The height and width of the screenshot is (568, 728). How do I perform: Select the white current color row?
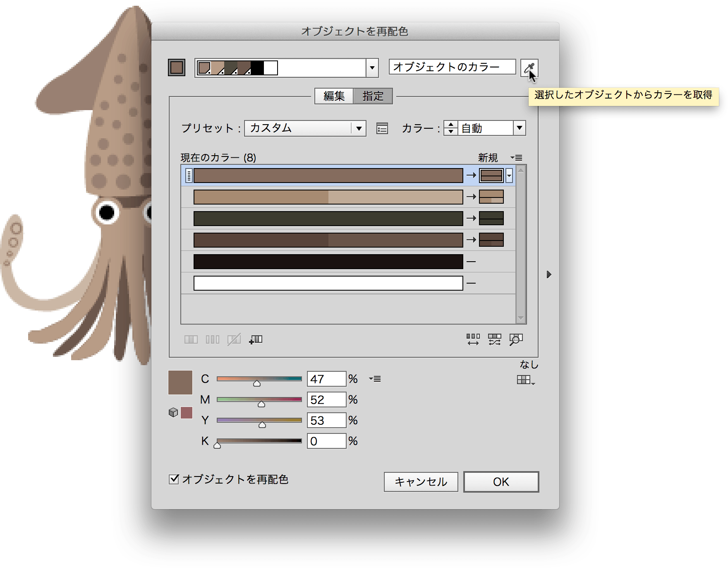point(328,283)
